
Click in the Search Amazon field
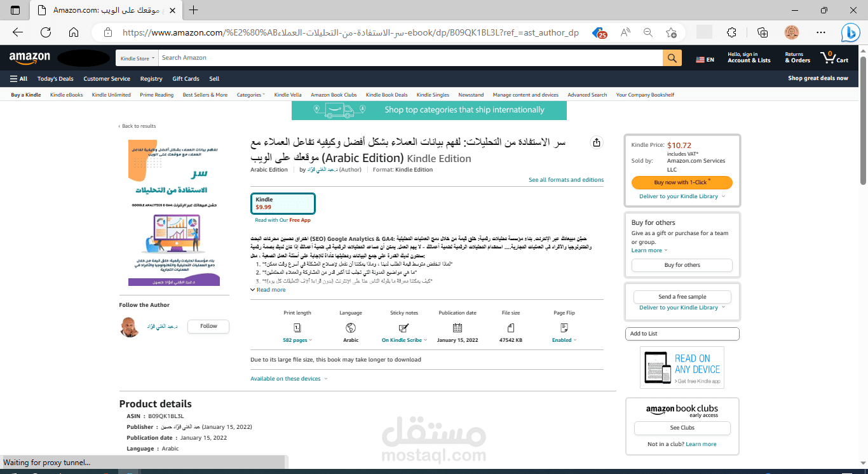click(x=410, y=58)
